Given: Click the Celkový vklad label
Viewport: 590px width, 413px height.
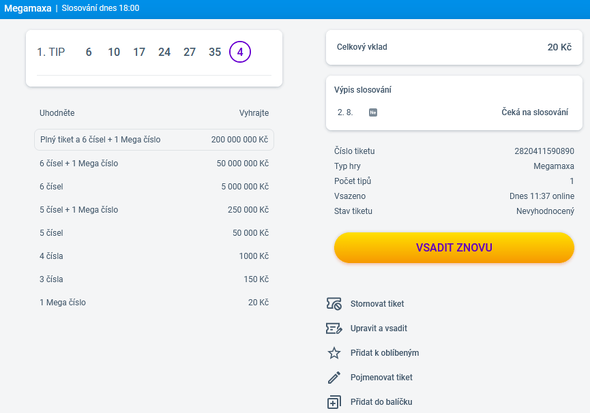Looking at the screenshot, I should pos(362,47).
